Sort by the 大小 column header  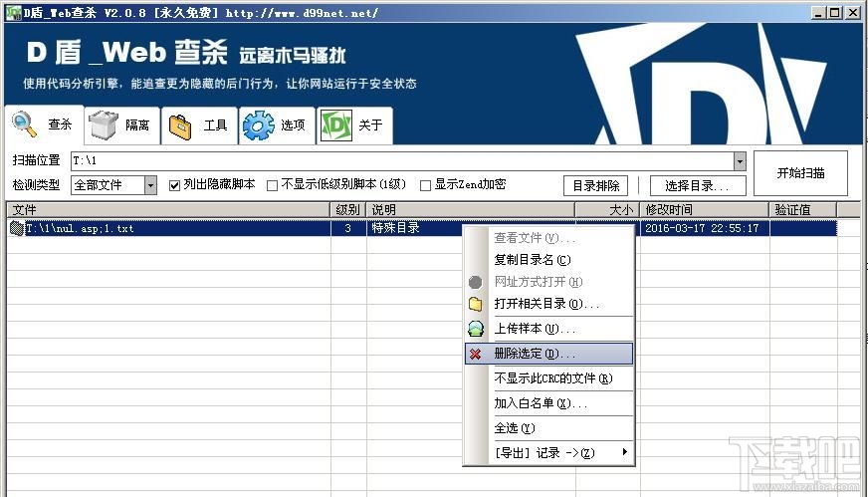tap(607, 210)
